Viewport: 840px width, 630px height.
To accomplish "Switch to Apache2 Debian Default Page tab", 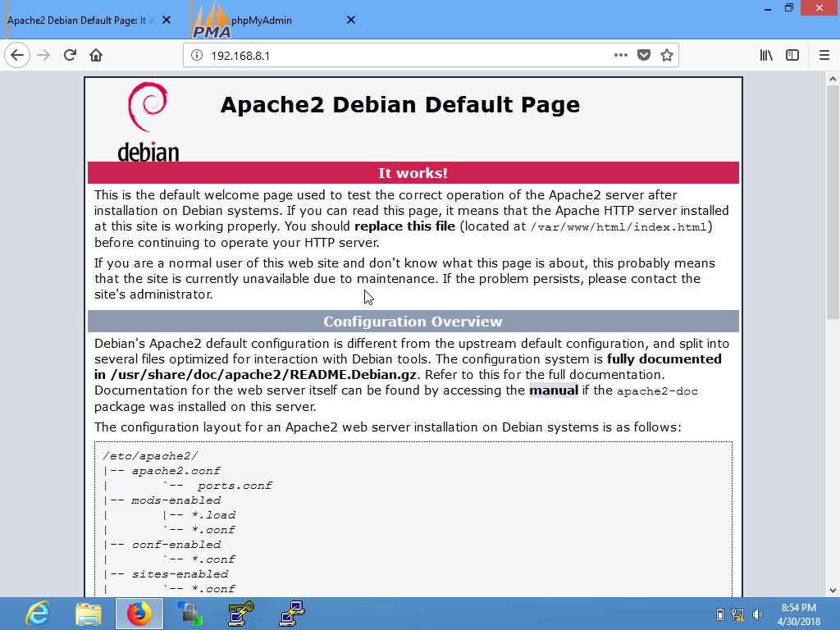I will tap(80, 21).
